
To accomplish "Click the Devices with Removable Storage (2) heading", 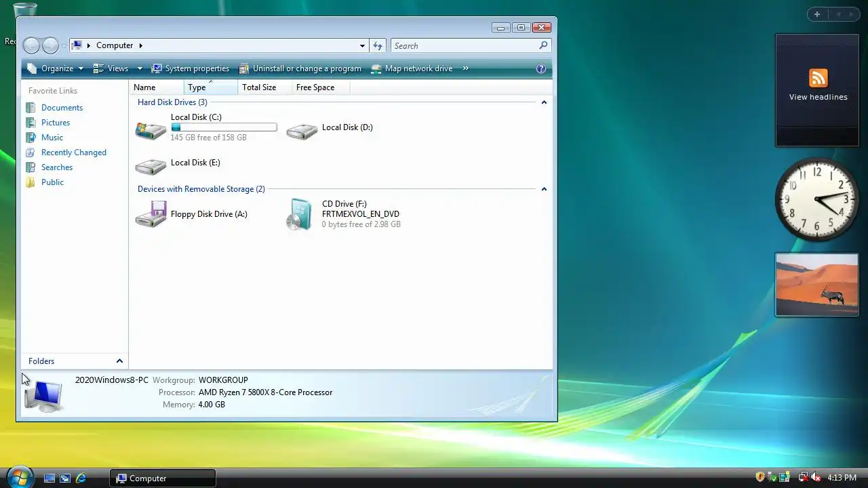I will pos(201,189).
